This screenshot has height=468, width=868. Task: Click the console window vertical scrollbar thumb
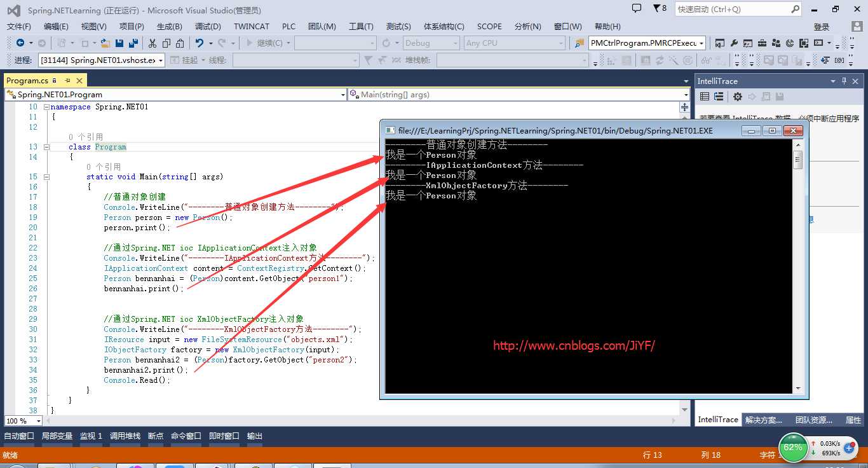(799, 159)
